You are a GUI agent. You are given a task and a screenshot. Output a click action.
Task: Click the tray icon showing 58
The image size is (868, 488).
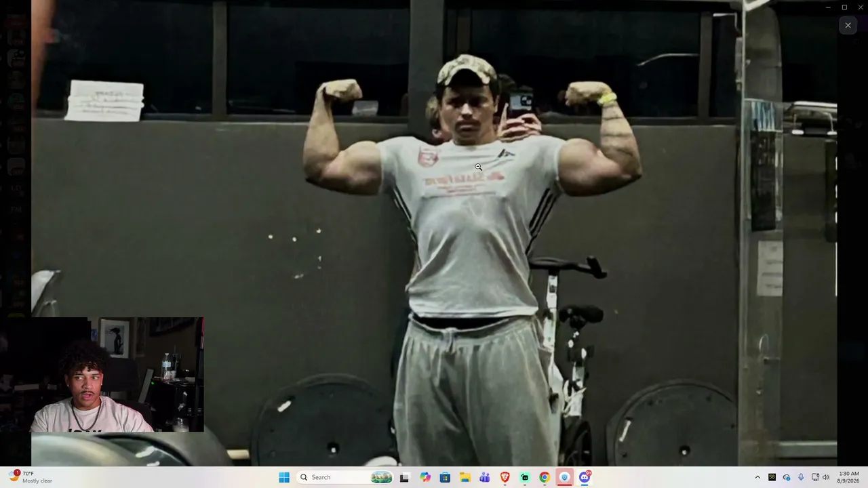tap(772, 477)
